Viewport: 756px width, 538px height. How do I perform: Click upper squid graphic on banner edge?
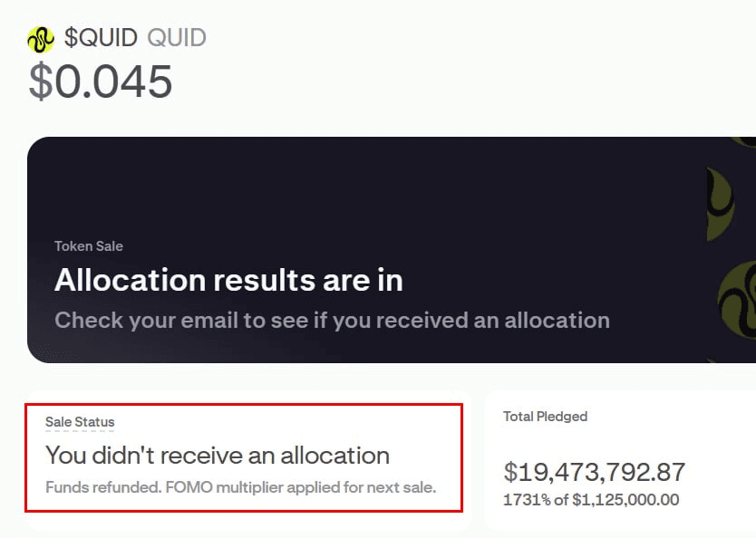[x=721, y=204]
